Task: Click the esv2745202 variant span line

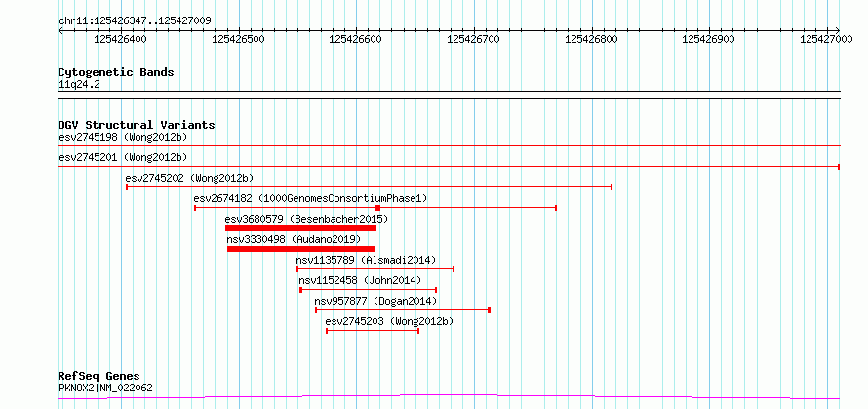Action: click(x=370, y=187)
